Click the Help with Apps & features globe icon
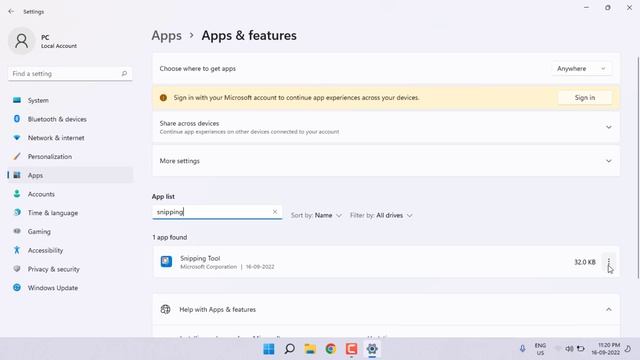The width and height of the screenshot is (640, 360). click(x=165, y=309)
